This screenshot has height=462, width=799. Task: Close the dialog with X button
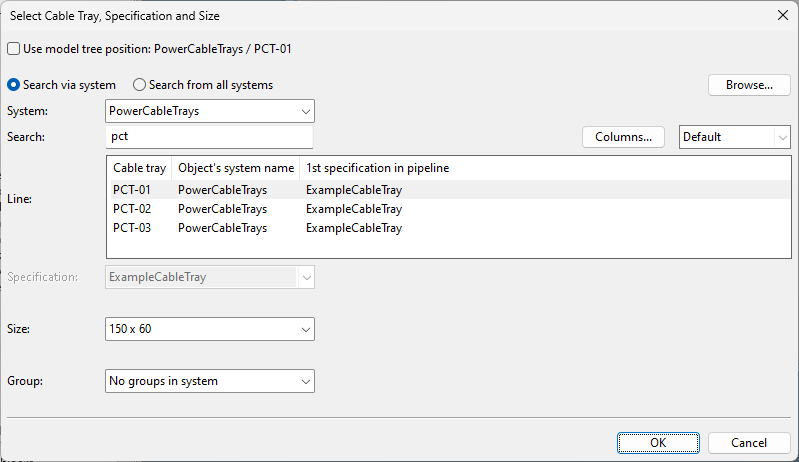coord(781,15)
